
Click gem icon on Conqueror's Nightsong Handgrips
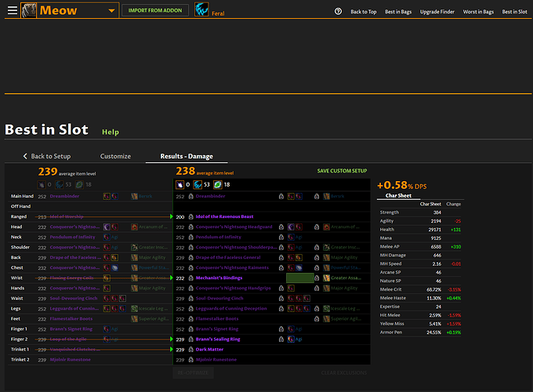pyautogui.click(x=291, y=288)
